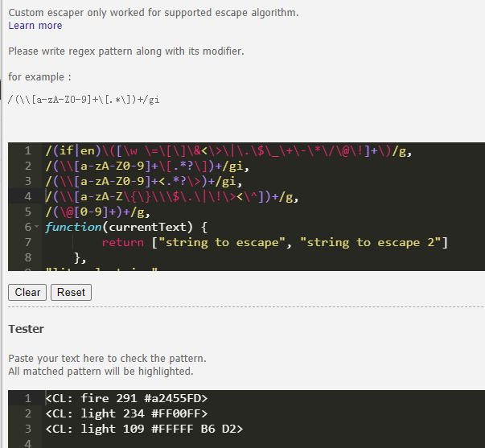Click regex line 5 /(\@[0-9]+)+/g

97,212
